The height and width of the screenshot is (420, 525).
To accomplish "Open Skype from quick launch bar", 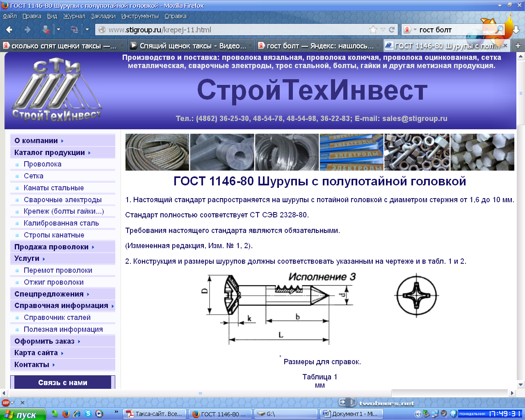I will 88,414.
